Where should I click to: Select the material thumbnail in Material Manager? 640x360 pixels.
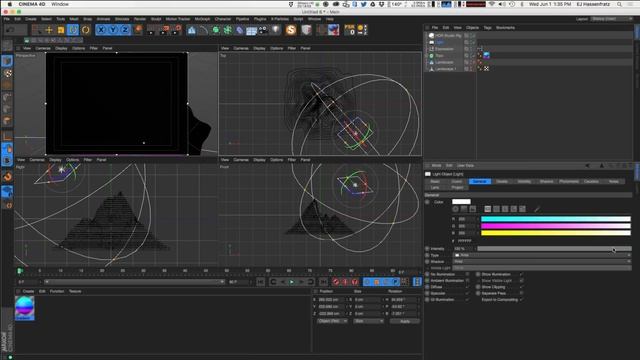point(24,308)
